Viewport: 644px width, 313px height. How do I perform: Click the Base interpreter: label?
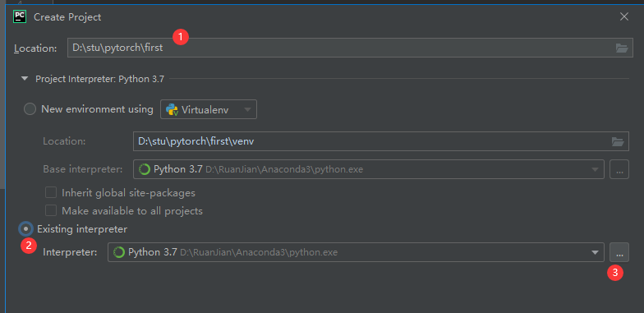(x=83, y=169)
